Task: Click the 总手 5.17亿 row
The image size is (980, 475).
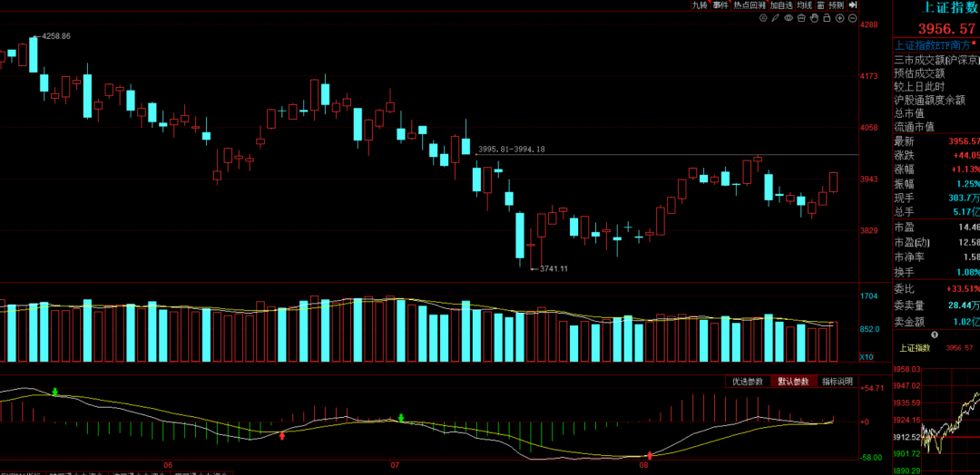Action: 936,212
